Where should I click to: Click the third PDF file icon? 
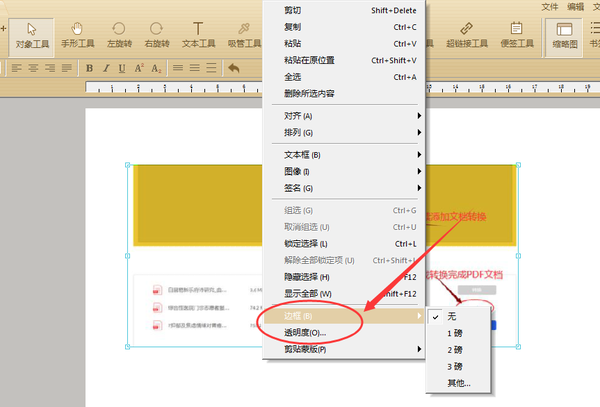[x=157, y=326]
